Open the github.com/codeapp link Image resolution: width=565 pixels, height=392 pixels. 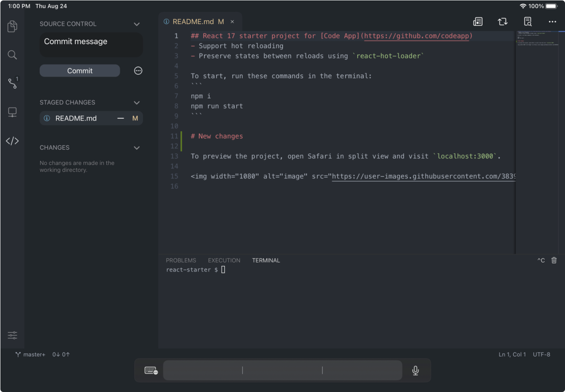click(x=416, y=36)
